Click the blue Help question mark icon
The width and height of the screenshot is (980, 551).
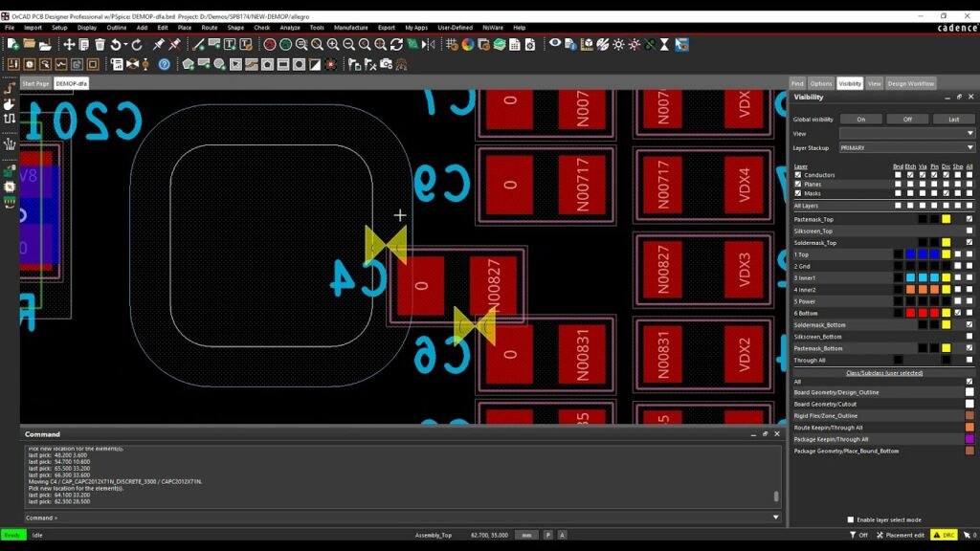click(165, 64)
